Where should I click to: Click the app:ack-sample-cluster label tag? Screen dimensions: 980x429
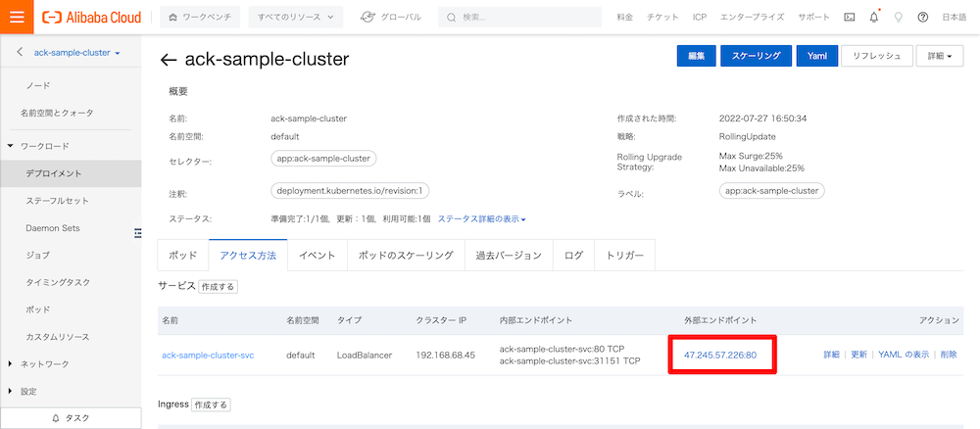(772, 190)
